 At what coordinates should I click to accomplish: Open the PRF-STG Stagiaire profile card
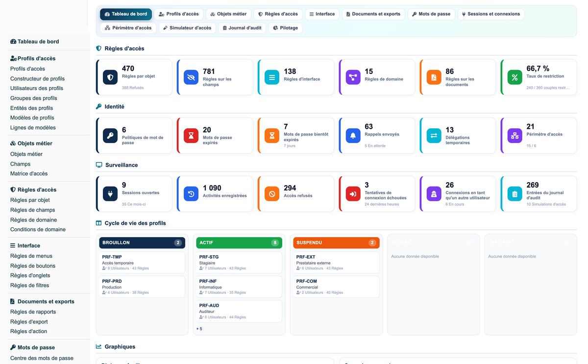(x=239, y=263)
